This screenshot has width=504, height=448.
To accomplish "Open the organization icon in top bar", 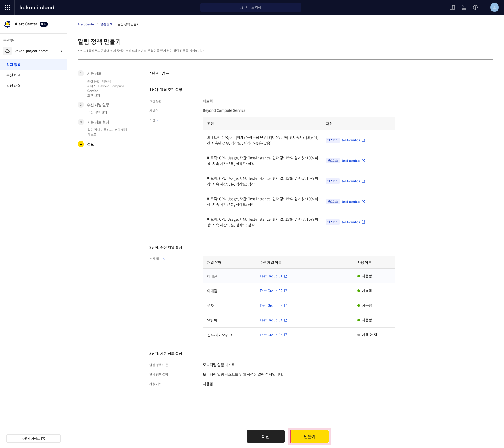I will pyautogui.click(x=452, y=7).
